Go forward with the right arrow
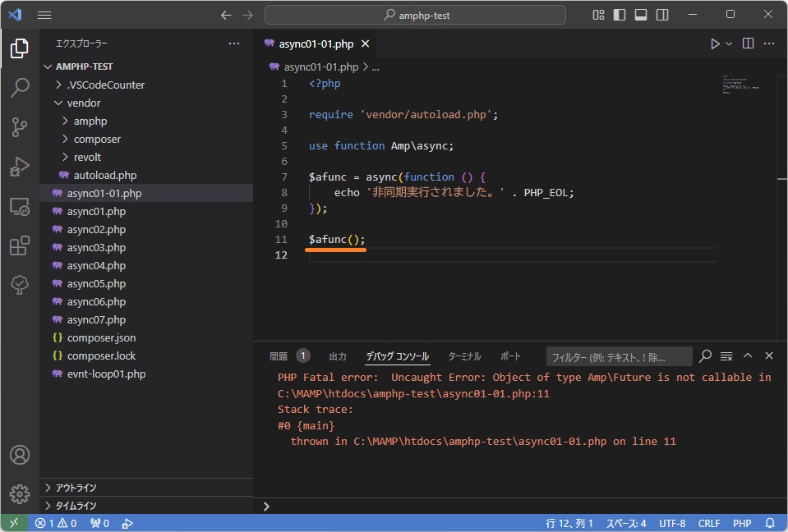The image size is (788, 532). point(248,15)
